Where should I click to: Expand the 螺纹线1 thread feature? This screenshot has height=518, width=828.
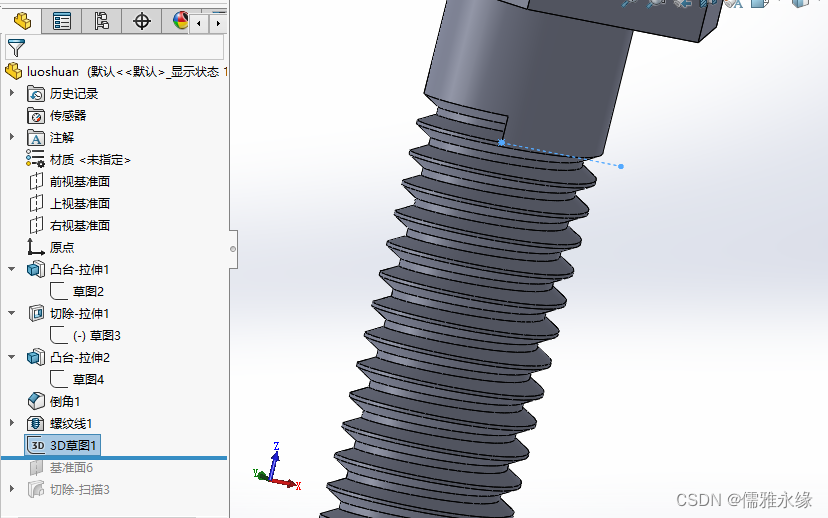pyautogui.click(x=12, y=423)
